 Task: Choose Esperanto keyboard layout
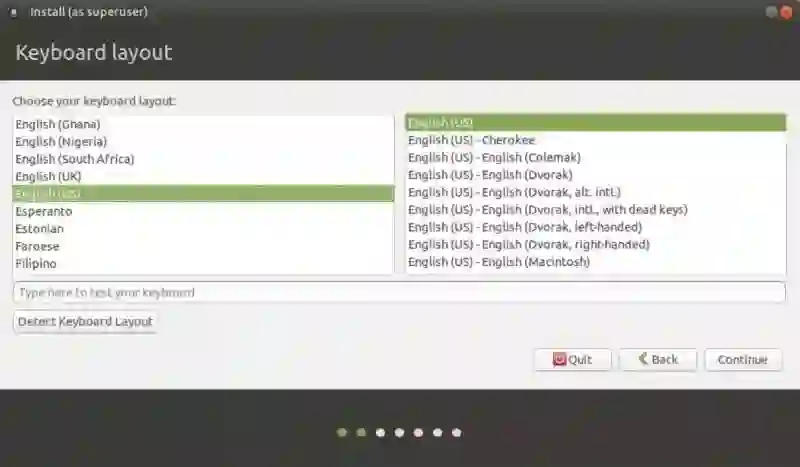tap(203, 211)
